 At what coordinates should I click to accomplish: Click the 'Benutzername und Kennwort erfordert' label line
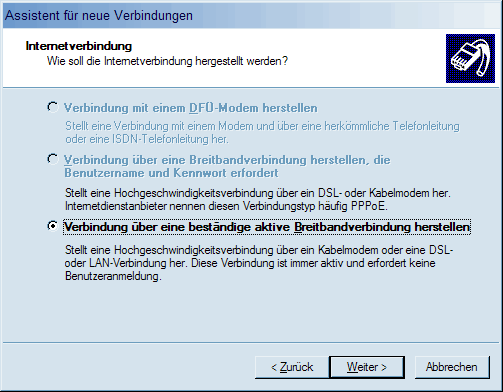(171, 173)
